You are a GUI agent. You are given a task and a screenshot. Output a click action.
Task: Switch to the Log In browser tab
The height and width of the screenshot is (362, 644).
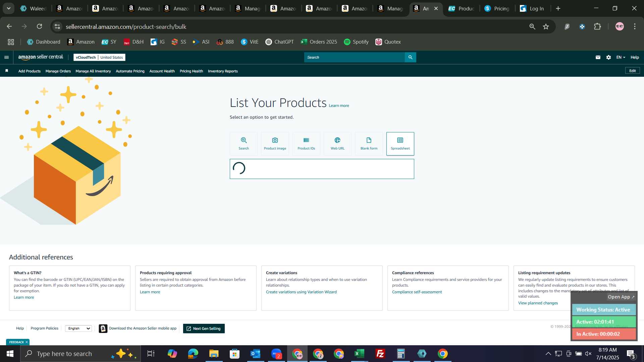click(532, 9)
